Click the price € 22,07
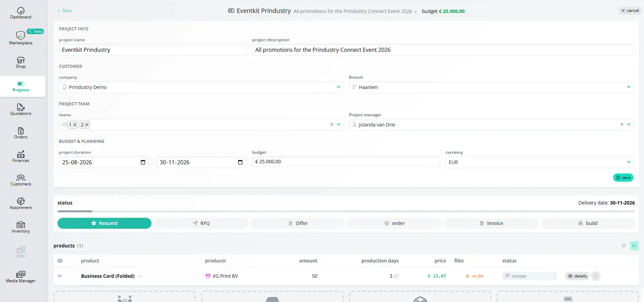The image size is (644, 302). point(437,276)
